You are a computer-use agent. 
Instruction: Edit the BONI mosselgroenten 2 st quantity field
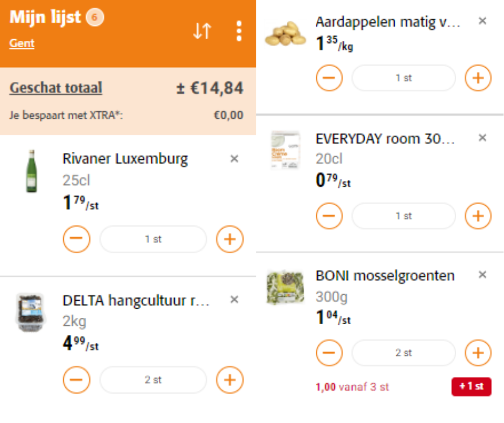click(x=403, y=353)
